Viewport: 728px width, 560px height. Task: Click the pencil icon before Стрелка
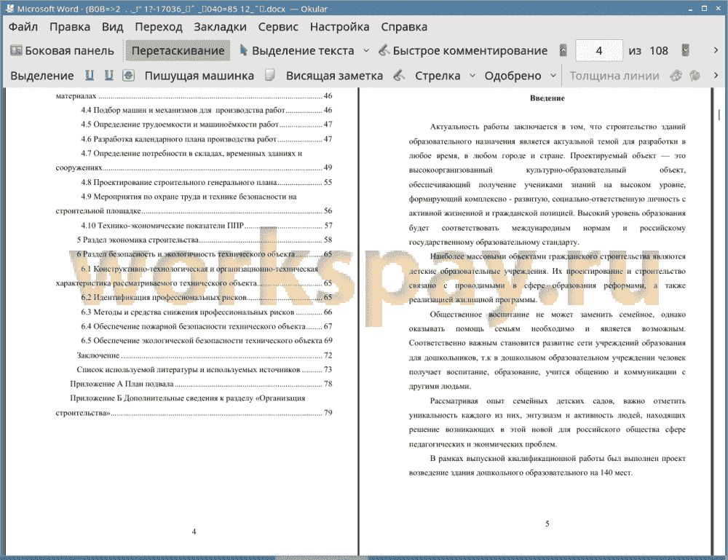pyautogui.click(x=399, y=75)
